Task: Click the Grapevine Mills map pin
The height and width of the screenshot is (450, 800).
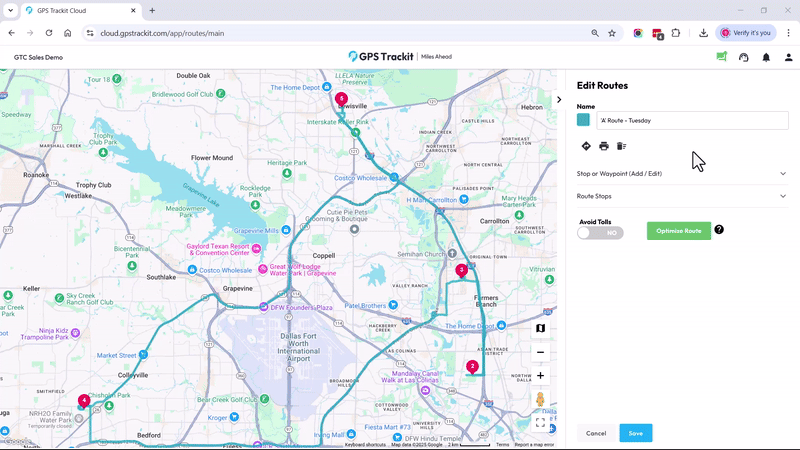Action: click(x=286, y=230)
